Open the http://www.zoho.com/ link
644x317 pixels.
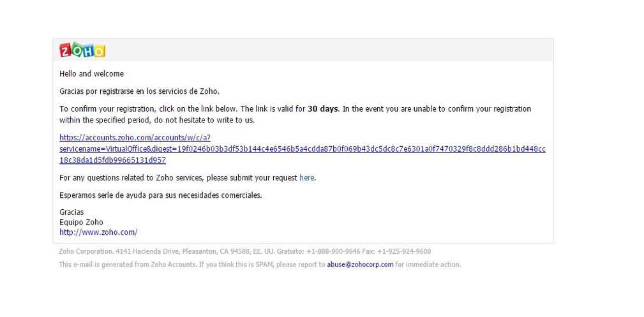(98, 232)
